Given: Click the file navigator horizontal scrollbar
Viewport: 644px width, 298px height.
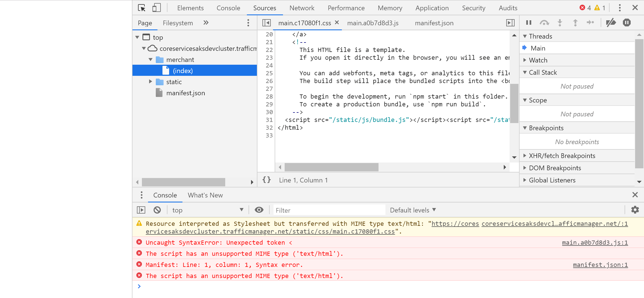Looking at the screenshot, I should [183, 182].
